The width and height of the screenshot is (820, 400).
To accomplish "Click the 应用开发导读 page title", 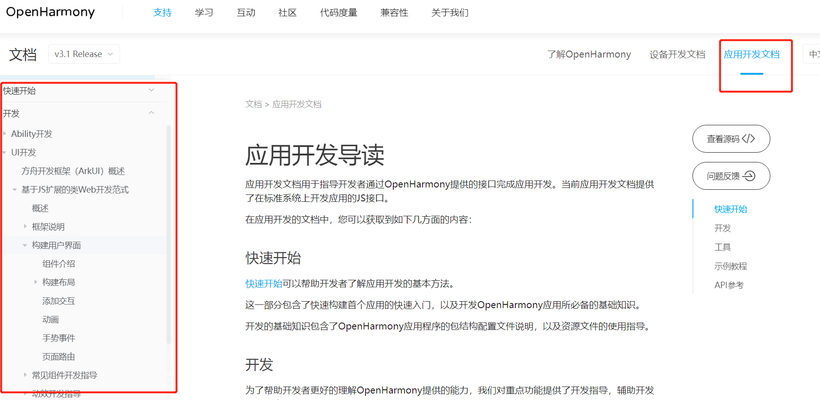I will [315, 155].
